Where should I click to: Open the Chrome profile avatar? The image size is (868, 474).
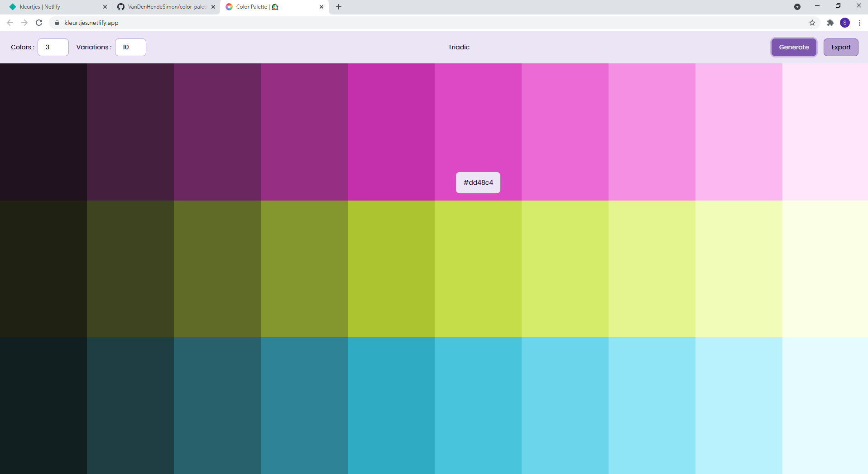click(845, 23)
